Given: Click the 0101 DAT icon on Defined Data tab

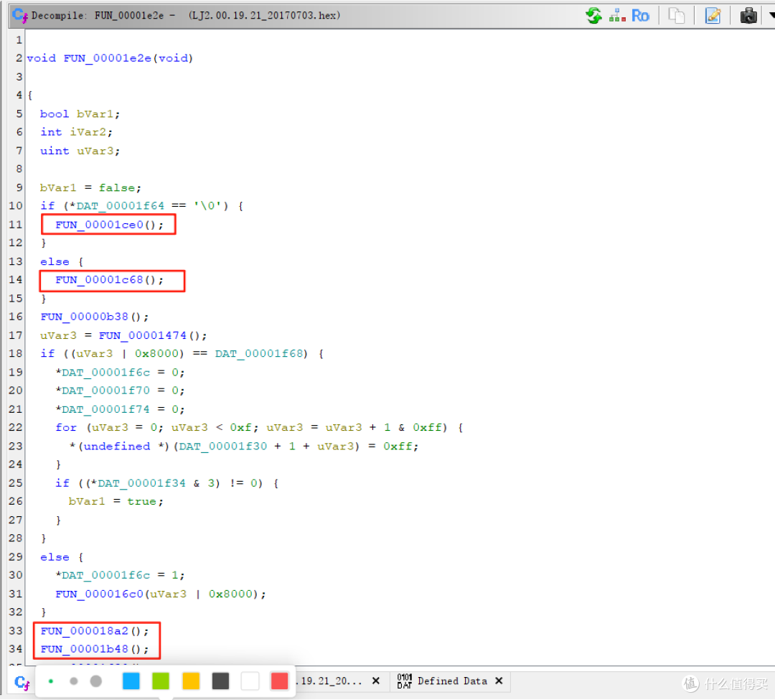Looking at the screenshot, I should [404, 681].
